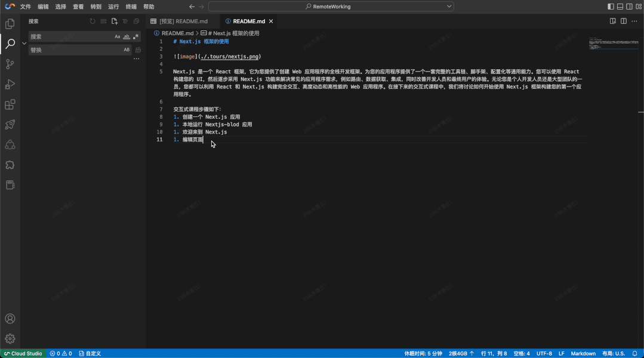This screenshot has height=358, width=644.
Task: Open the Extensions view
Action: [x=10, y=104]
